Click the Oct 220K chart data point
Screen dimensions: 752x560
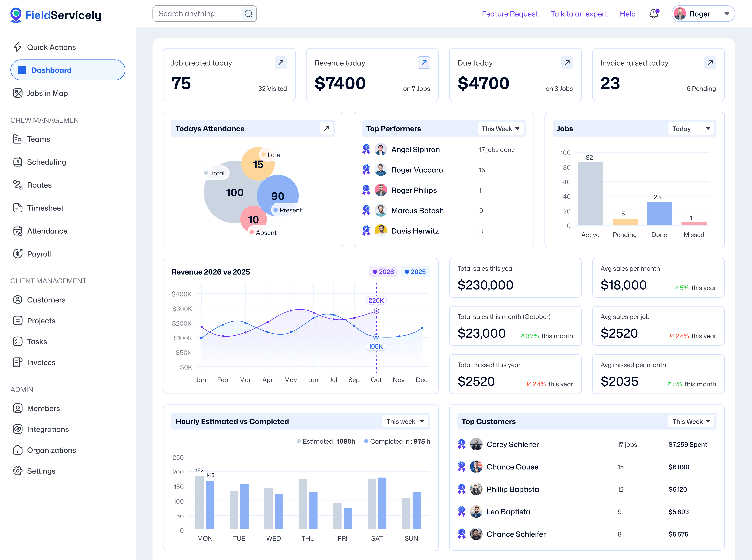(x=376, y=311)
